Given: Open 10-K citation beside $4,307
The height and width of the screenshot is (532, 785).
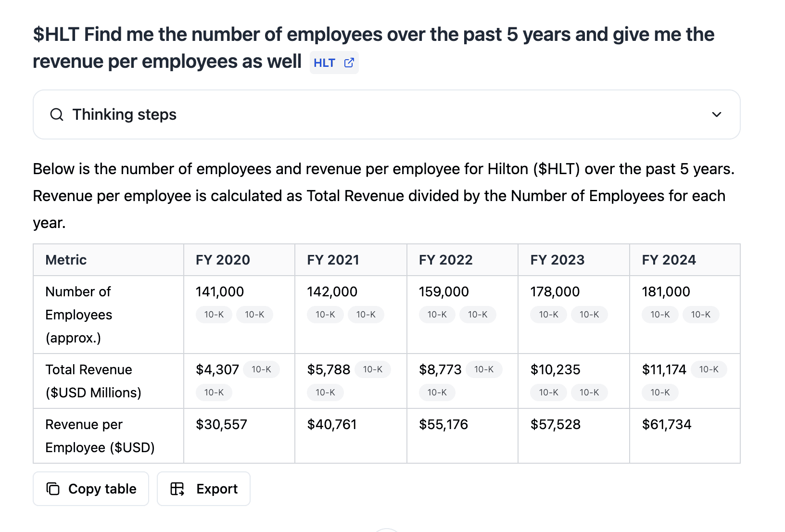Looking at the screenshot, I should pyautogui.click(x=262, y=369).
